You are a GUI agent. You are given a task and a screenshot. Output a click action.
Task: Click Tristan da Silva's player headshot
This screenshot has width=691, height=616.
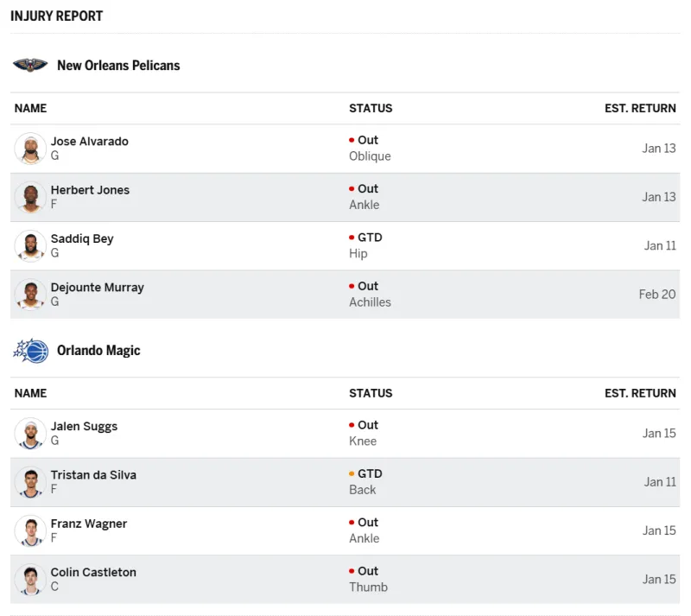pos(30,482)
